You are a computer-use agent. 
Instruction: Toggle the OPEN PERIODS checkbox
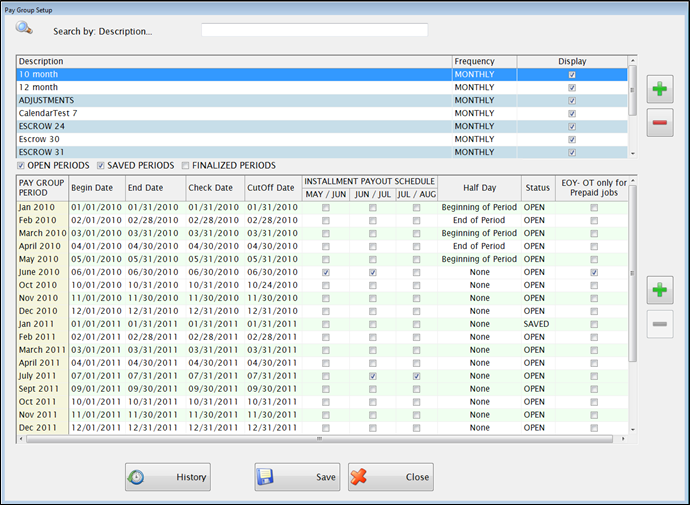tap(21, 166)
